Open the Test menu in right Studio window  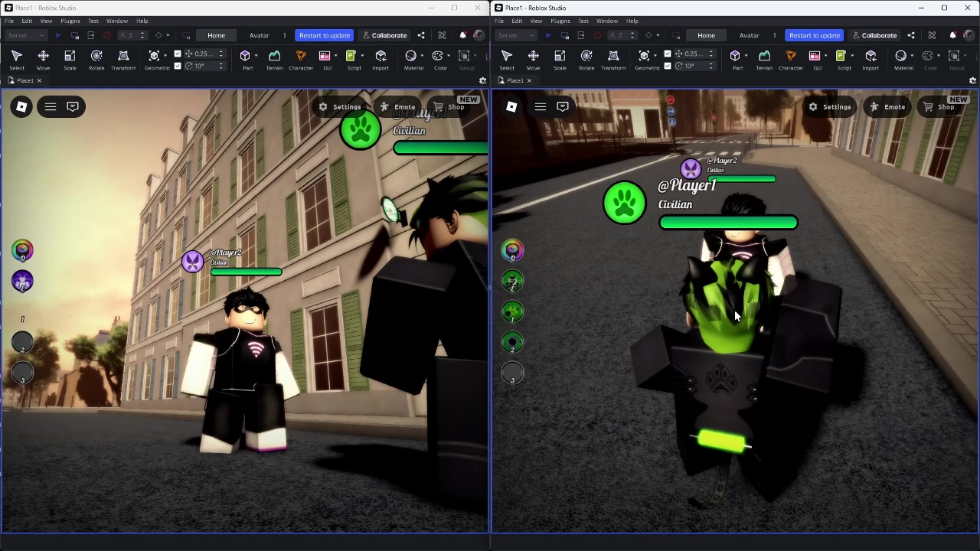tap(583, 21)
